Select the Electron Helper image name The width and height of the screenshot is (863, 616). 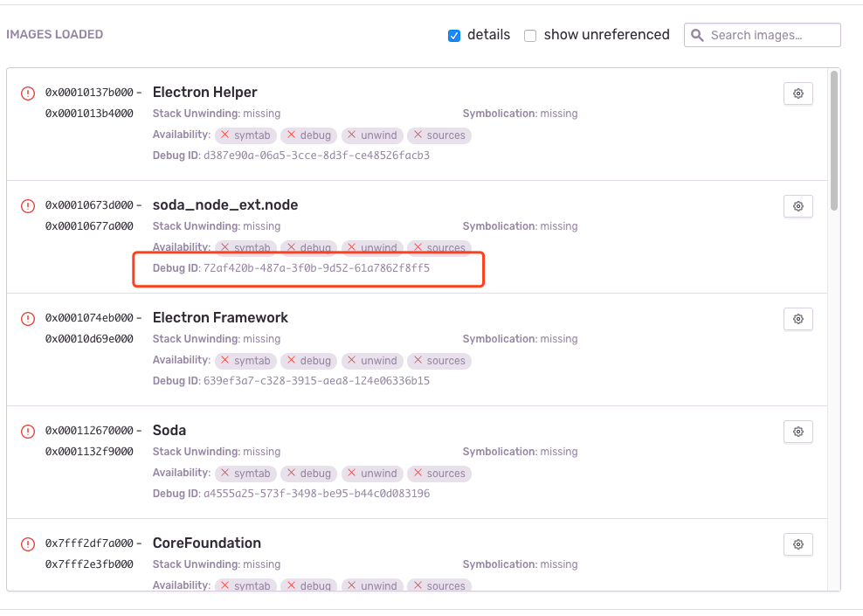coord(204,92)
